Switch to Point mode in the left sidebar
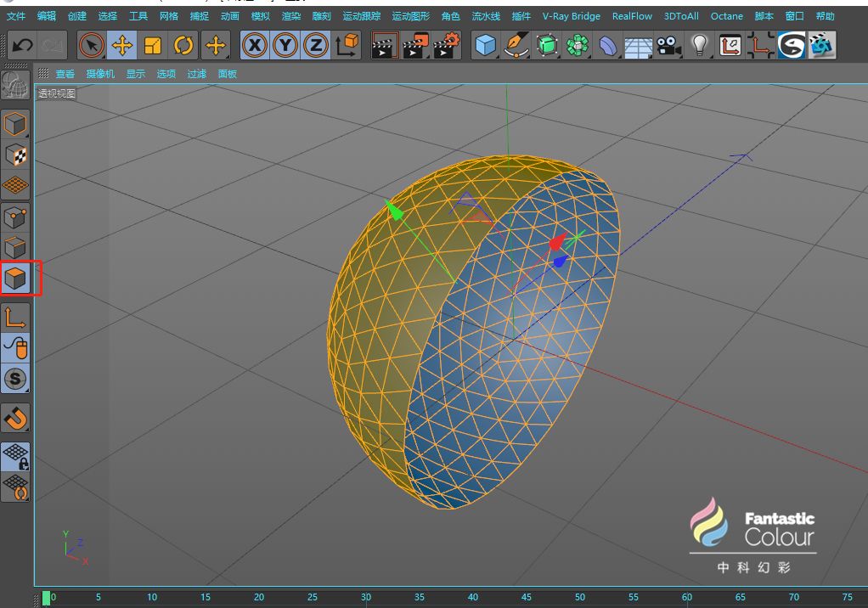The width and height of the screenshot is (868, 608). [16, 217]
